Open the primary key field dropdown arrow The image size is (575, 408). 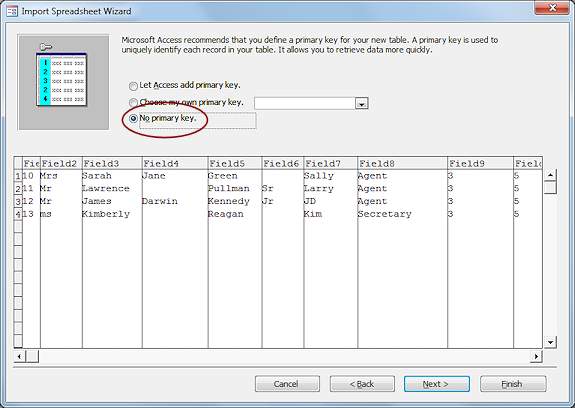(x=362, y=104)
